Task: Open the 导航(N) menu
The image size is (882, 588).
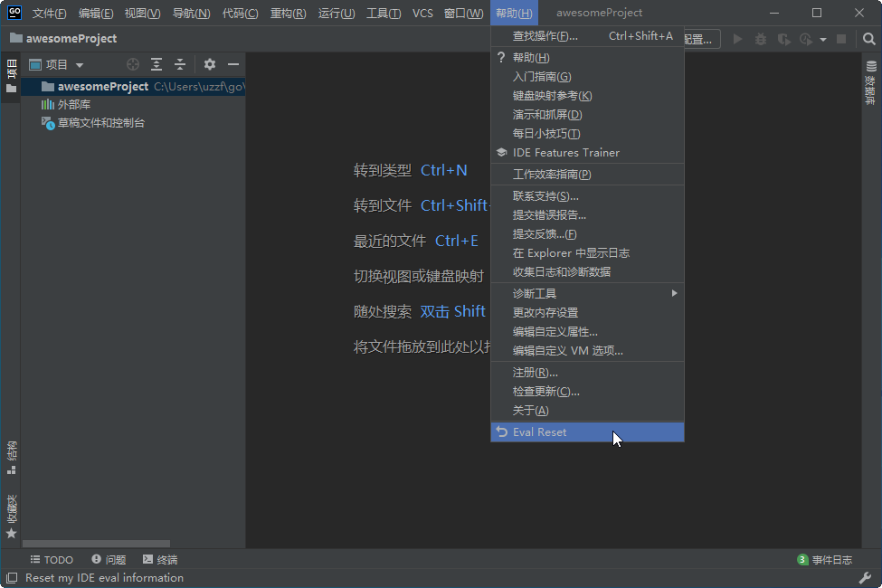Action: point(191,13)
